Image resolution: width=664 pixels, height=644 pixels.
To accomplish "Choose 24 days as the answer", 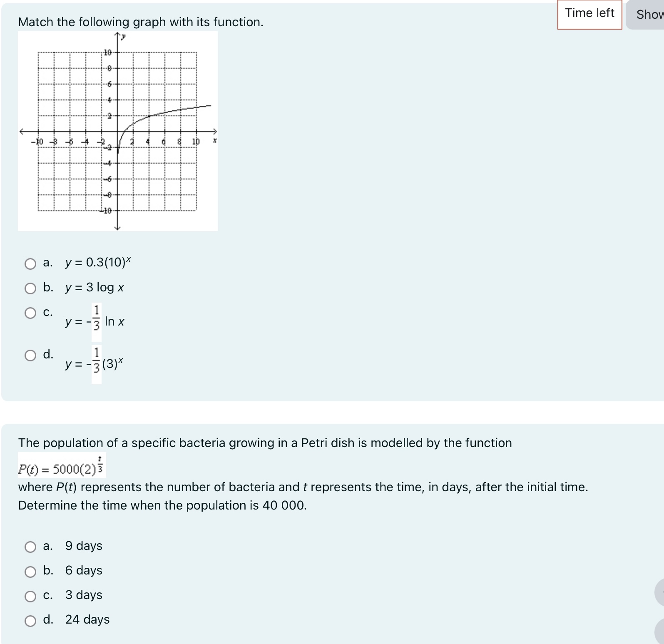I will pos(30,620).
